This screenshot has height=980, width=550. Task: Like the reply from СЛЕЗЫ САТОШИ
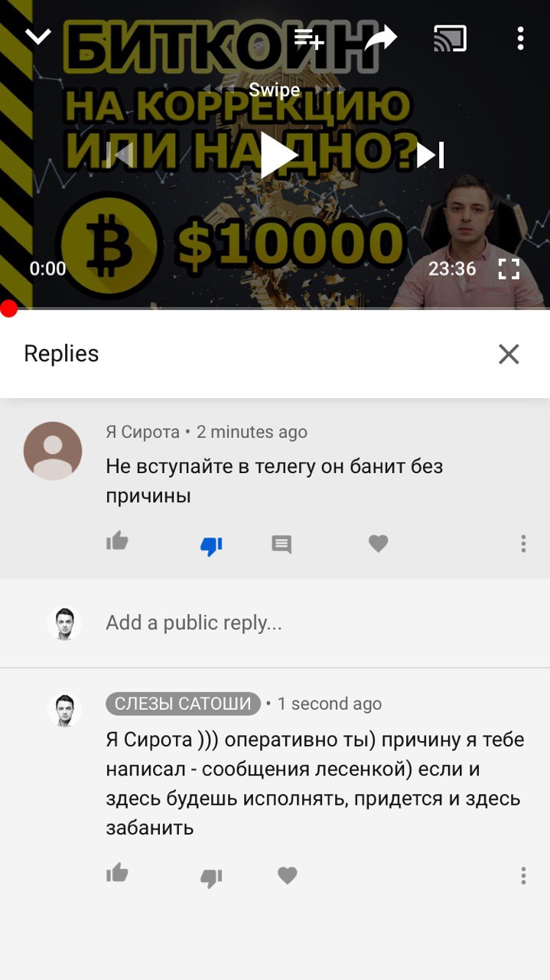coord(117,873)
